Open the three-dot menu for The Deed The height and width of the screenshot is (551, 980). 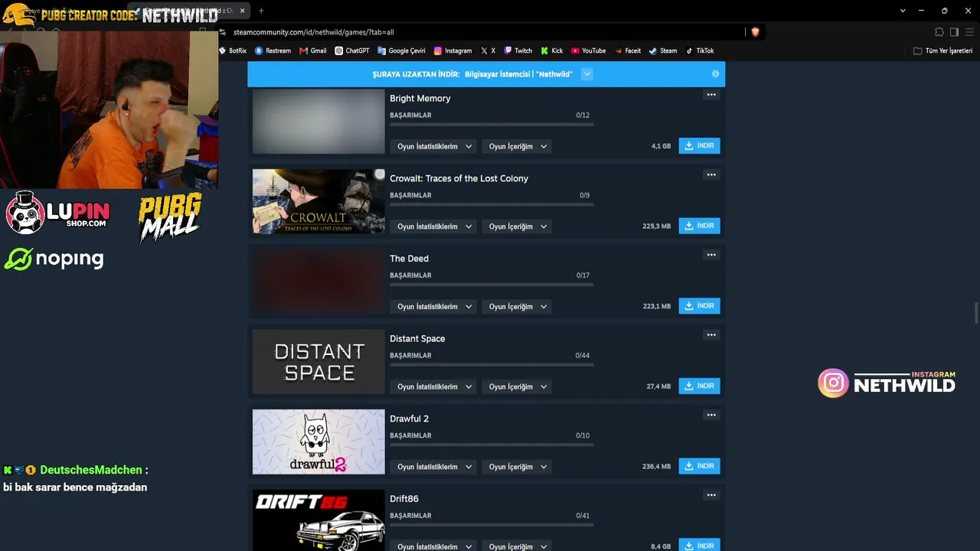[x=711, y=255]
